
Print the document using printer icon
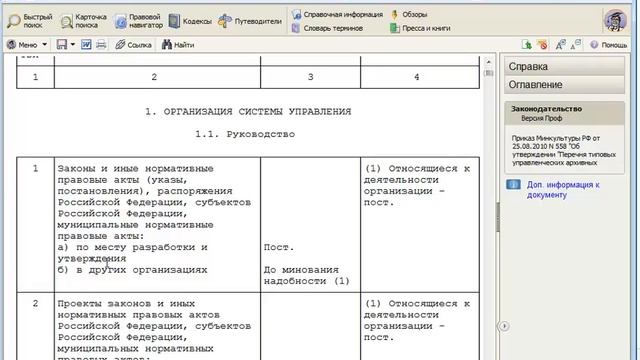click(101, 44)
